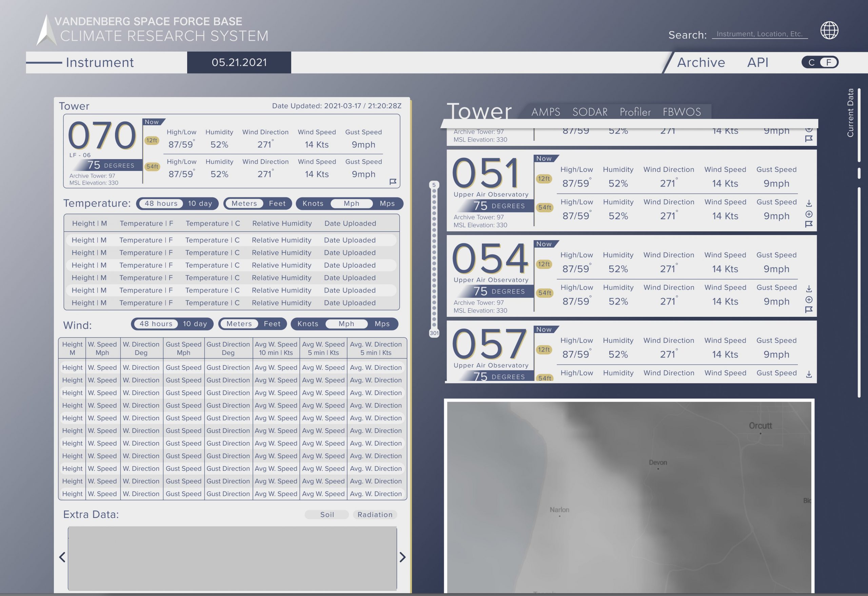The height and width of the screenshot is (596, 868).
Task: Set Temperature range to 10 day
Action: pyautogui.click(x=200, y=203)
